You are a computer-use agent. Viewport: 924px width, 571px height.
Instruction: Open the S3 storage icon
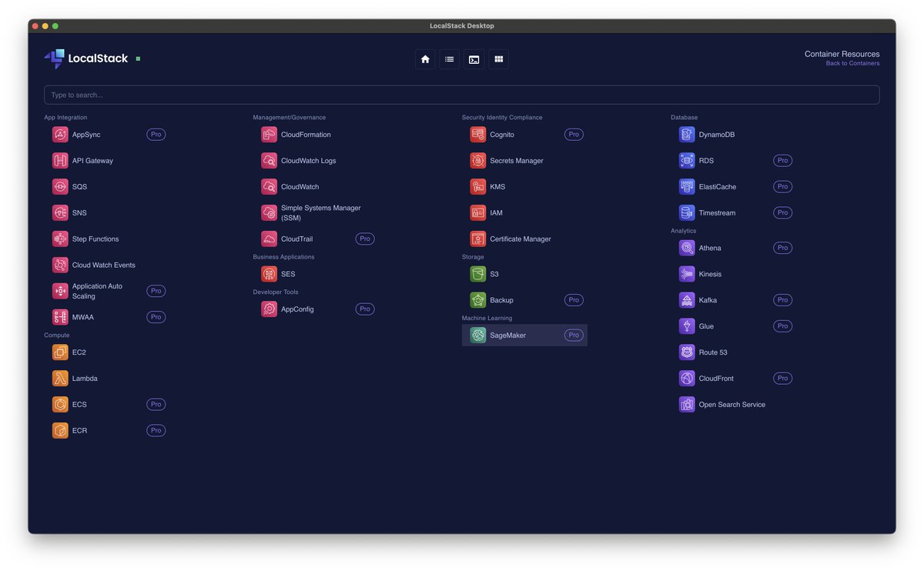click(x=478, y=274)
